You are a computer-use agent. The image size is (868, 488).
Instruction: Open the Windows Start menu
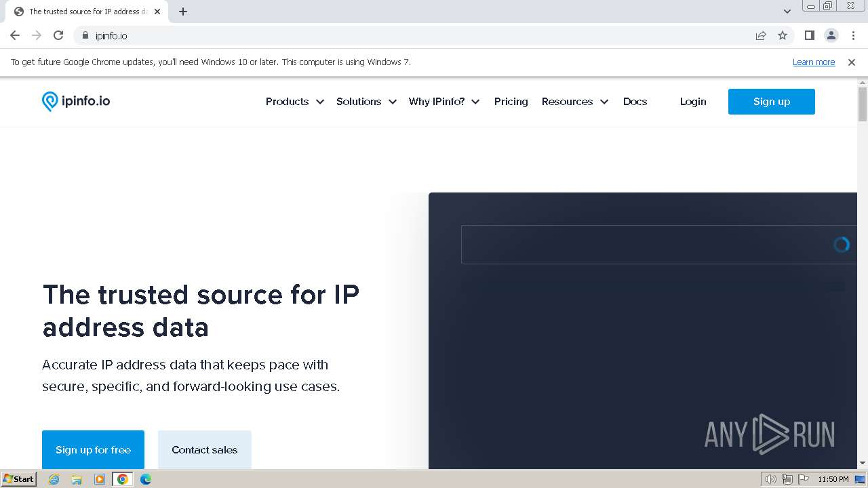pos(19,479)
